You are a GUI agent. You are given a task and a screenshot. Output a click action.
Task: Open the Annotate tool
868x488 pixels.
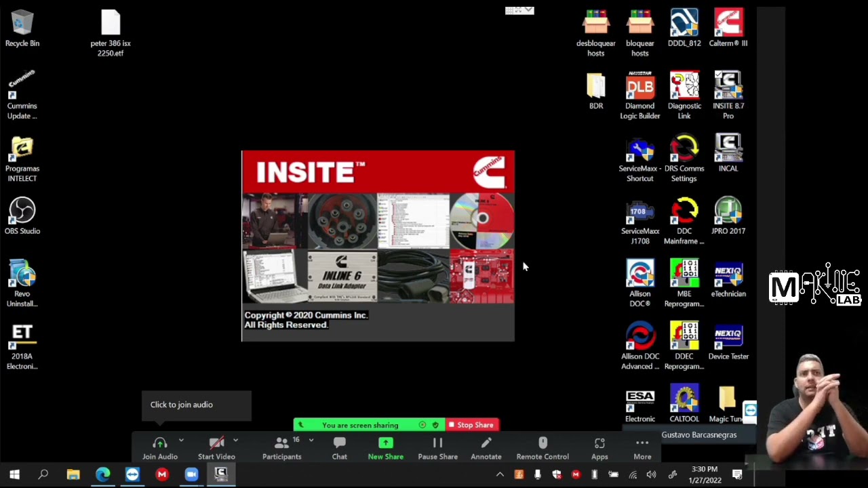[x=486, y=449]
